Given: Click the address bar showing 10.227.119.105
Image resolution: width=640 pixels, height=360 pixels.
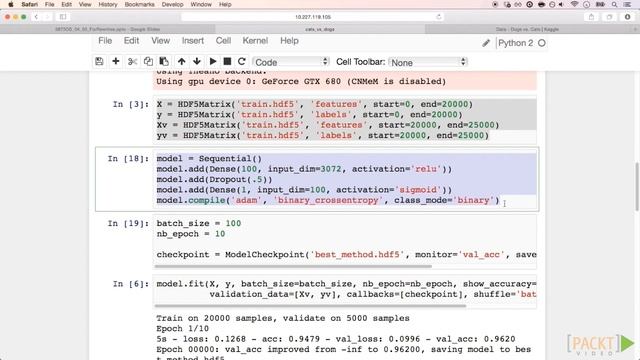Looking at the screenshot, I should (x=313, y=17).
